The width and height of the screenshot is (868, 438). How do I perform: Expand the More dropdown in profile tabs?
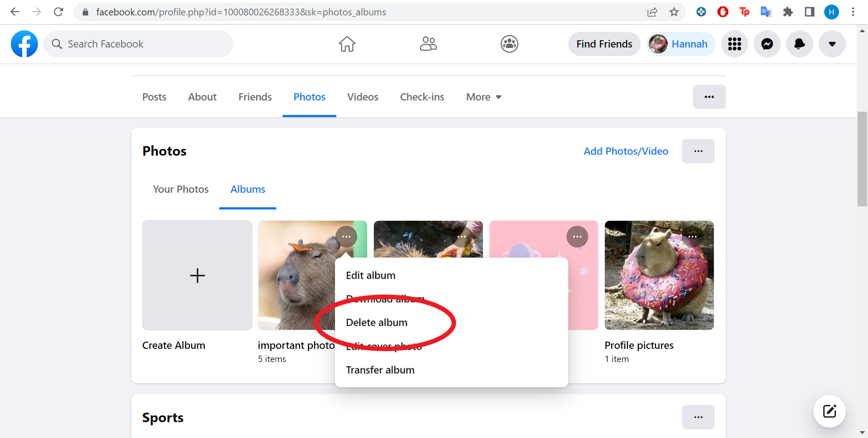pyautogui.click(x=484, y=97)
